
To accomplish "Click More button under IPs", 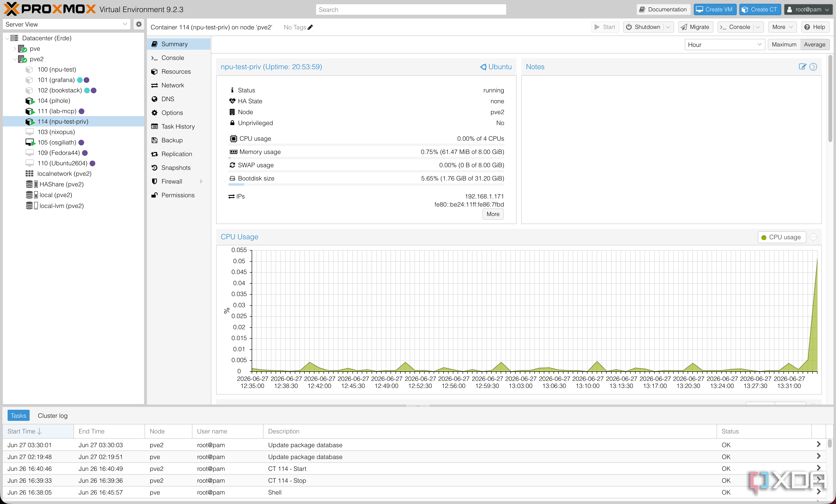I will [x=493, y=214].
